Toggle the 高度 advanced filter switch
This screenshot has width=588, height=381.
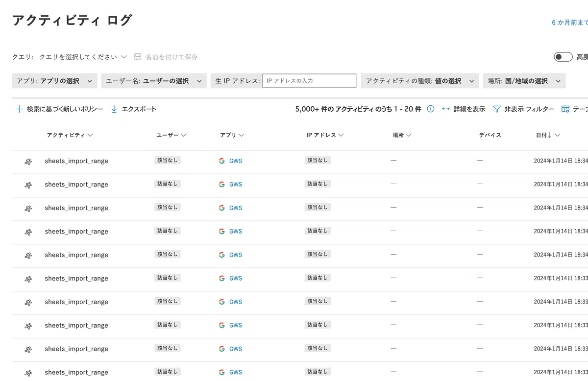563,57
